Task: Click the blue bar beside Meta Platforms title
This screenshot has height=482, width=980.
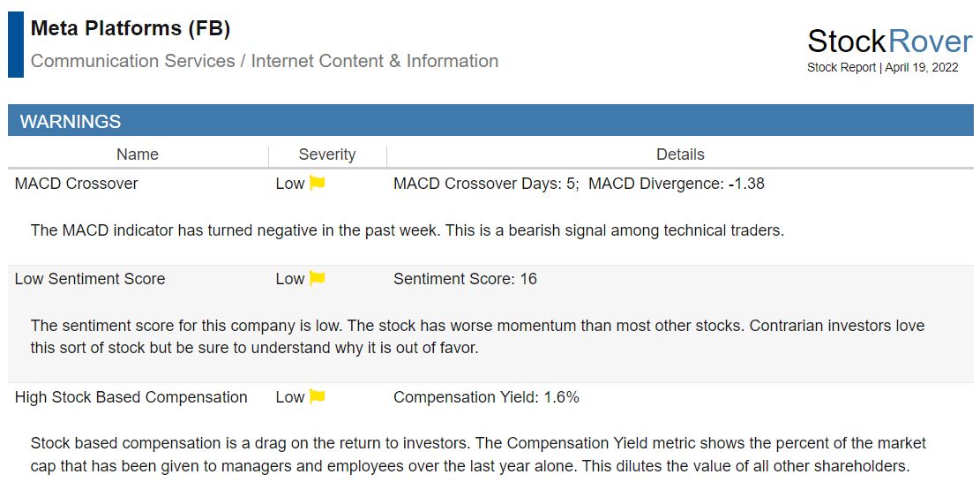Action: coord(16,44)
